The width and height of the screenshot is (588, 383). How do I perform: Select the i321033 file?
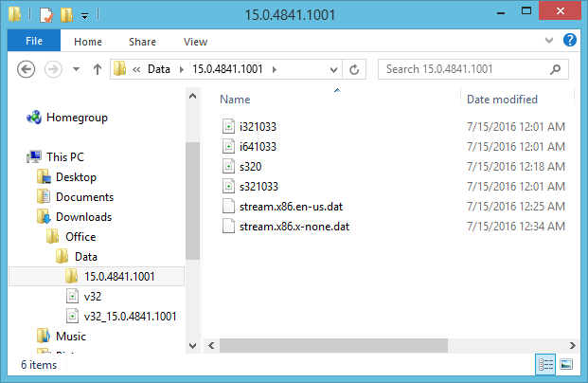(x=258, y=126)
